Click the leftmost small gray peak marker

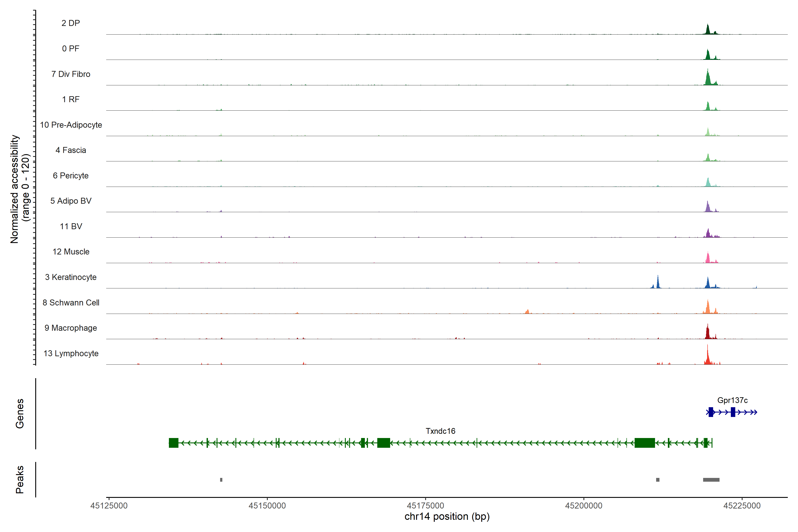coord(221,480)
